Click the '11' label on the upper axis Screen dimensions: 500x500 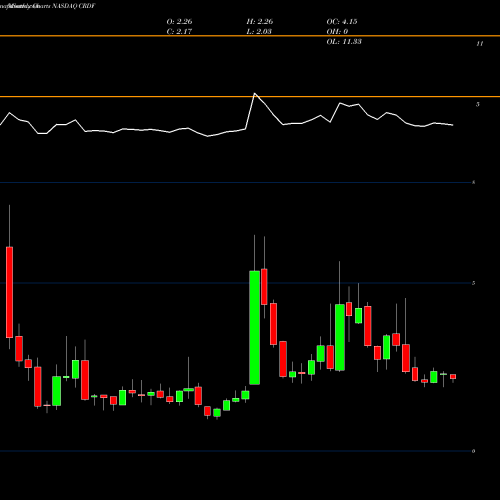pos(480,44)
